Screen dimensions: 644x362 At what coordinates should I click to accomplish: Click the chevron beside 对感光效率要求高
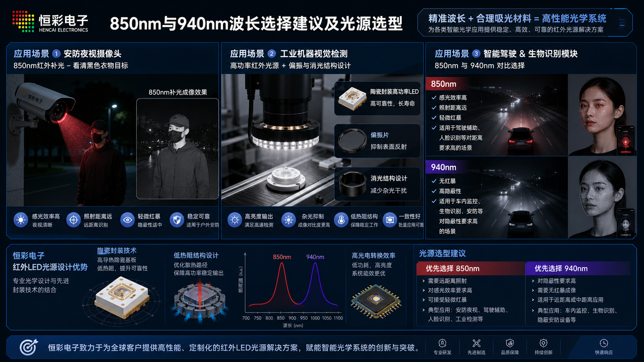tap(424, 290)
